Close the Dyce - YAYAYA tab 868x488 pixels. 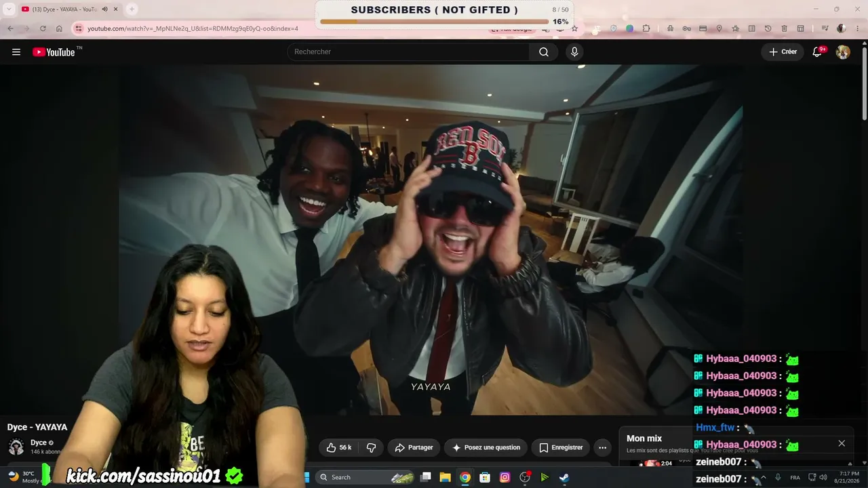click(x=116, y=9)
